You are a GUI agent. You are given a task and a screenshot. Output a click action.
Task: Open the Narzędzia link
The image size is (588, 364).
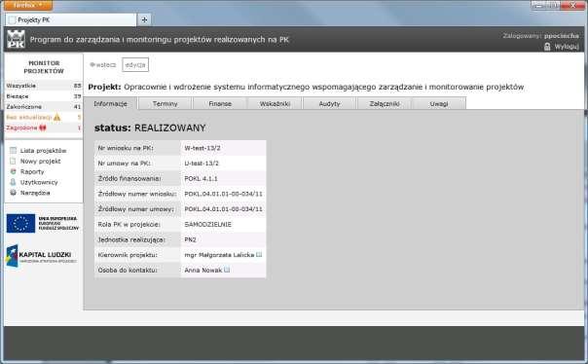click(x=35, y=193)
